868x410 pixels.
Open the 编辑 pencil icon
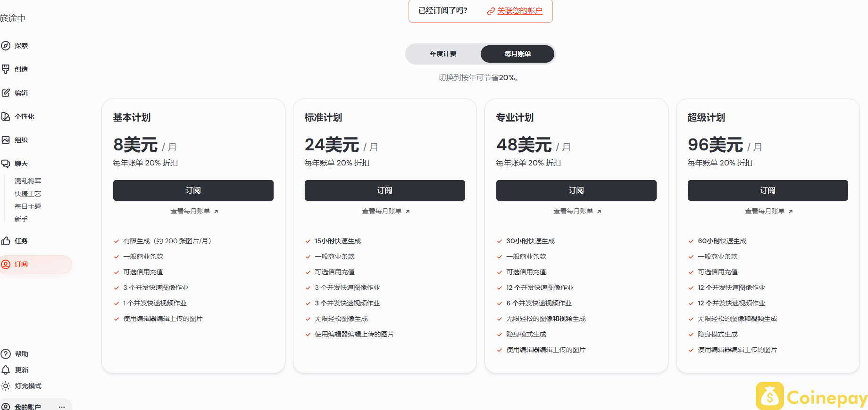coord(6,93)
